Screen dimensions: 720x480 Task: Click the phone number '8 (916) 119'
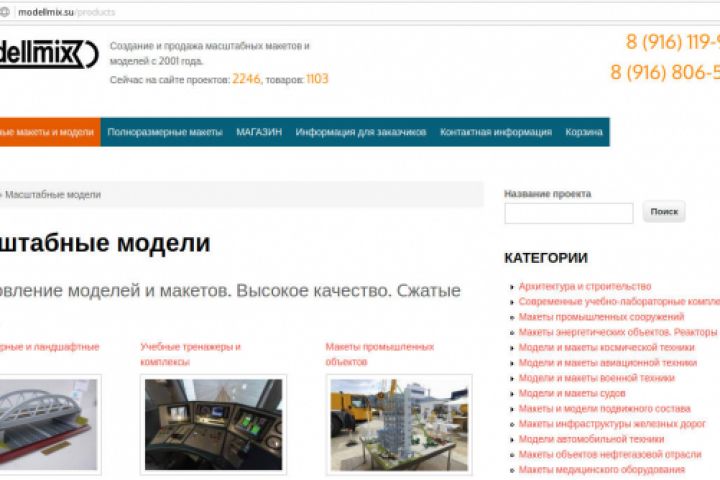pyautogui.click(x=673, y=42)
